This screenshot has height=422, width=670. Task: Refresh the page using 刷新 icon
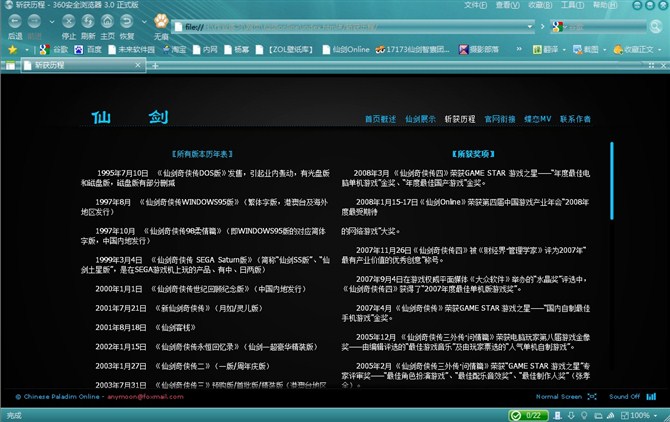click(x=88, y=21)
